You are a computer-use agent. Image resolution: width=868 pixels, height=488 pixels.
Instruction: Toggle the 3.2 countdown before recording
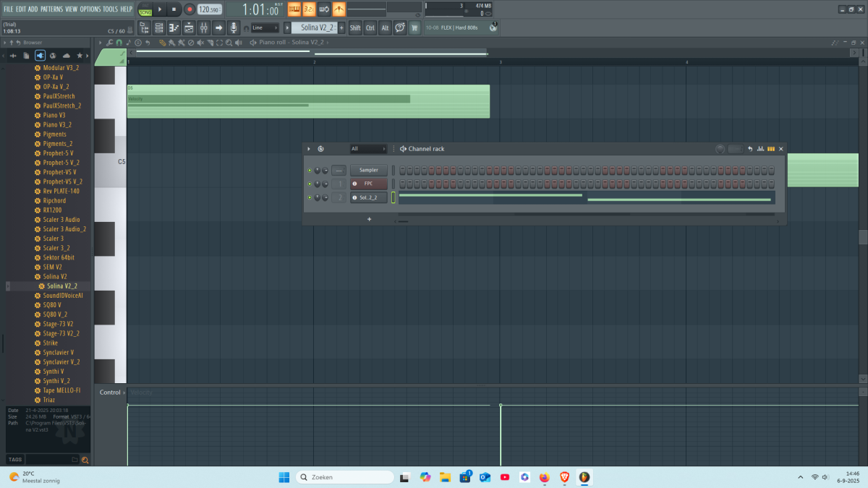click(309, 9)
